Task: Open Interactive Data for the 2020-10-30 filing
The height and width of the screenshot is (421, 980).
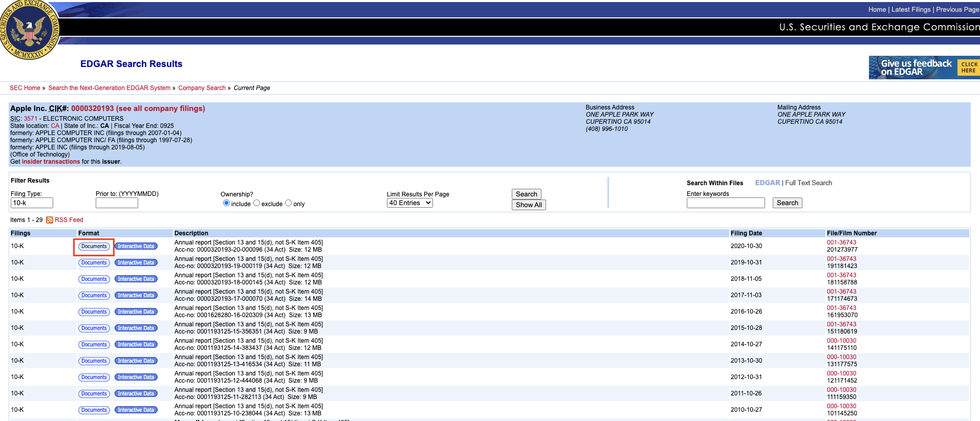Action: click(x=136, y=247)
